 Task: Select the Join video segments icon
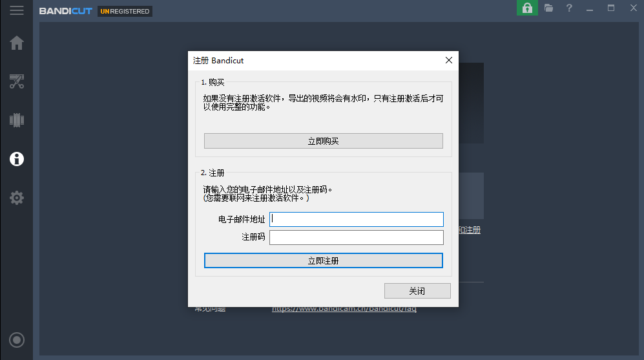coord(16,120)
